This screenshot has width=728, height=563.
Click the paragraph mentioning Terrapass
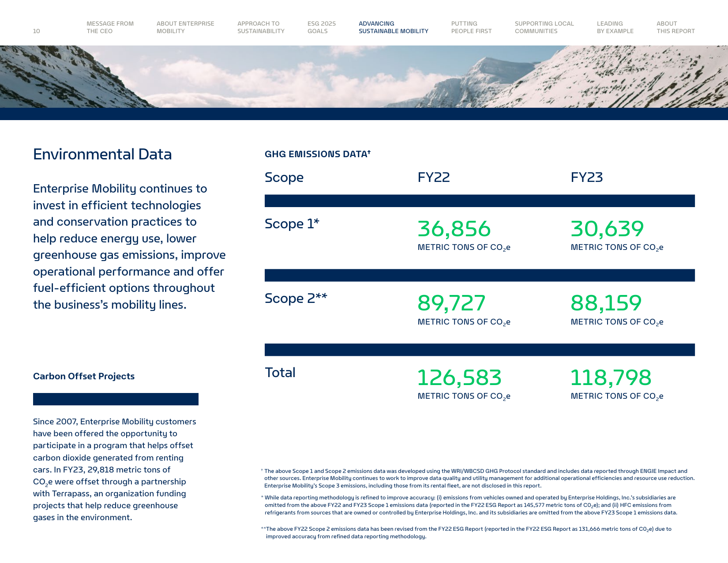[x=115, y=469]
